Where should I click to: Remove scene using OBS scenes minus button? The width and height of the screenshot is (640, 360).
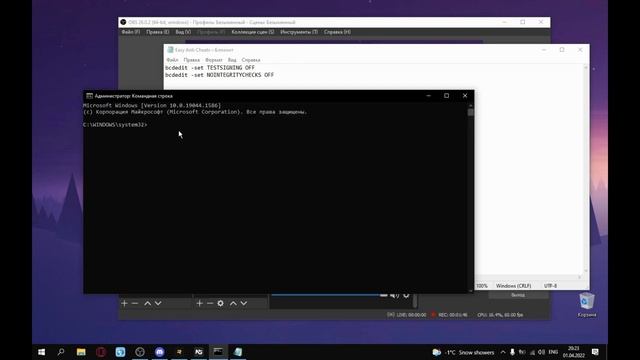point(135,303)
